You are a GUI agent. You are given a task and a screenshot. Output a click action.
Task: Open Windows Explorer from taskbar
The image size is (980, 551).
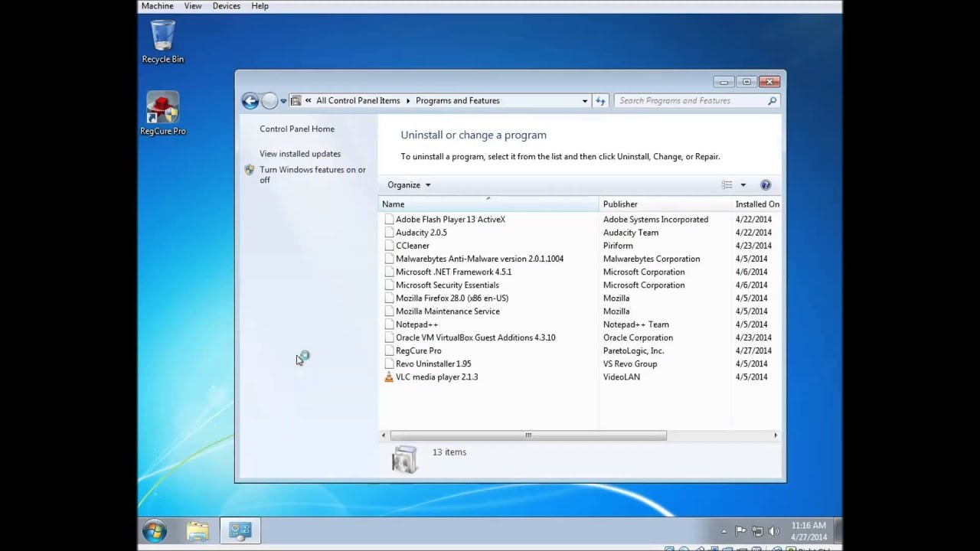click(198, 530)
